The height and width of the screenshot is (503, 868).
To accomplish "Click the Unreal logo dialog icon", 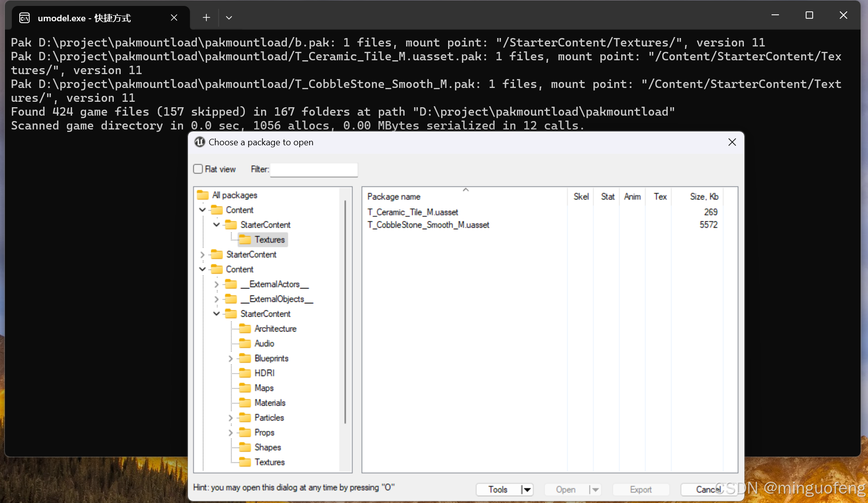I will pos(200,142).
